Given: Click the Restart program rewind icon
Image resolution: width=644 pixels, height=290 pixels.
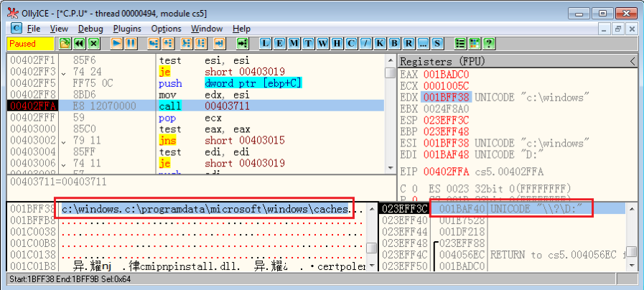Looking at the screenshot, I should click(80, 43).
